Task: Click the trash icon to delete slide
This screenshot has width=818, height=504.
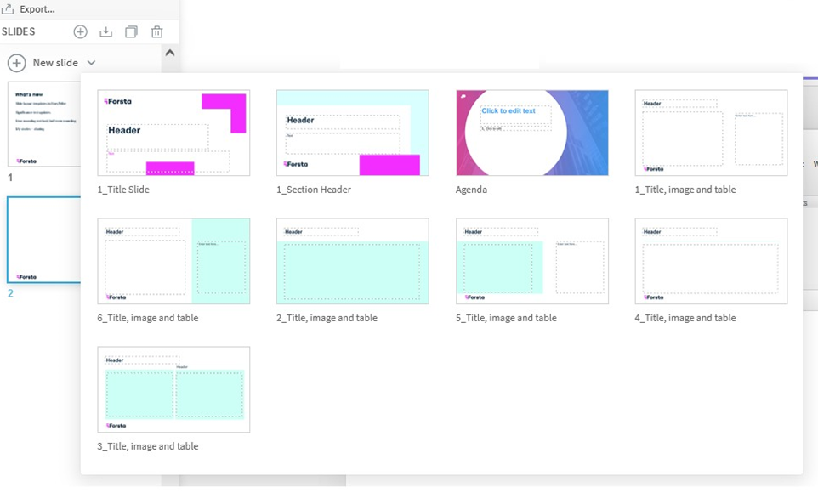Action: coord(156,31)
